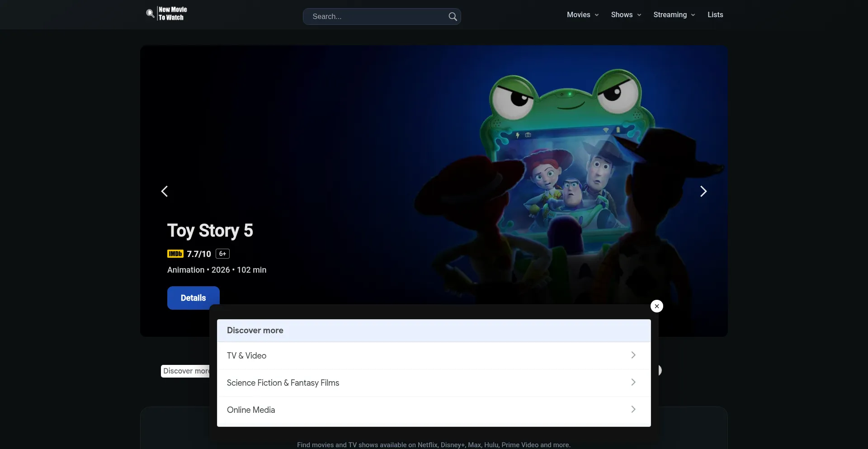Open the Streaming dropdown menu
Viewport: 868px width, 449px height.
pos(674,15)
